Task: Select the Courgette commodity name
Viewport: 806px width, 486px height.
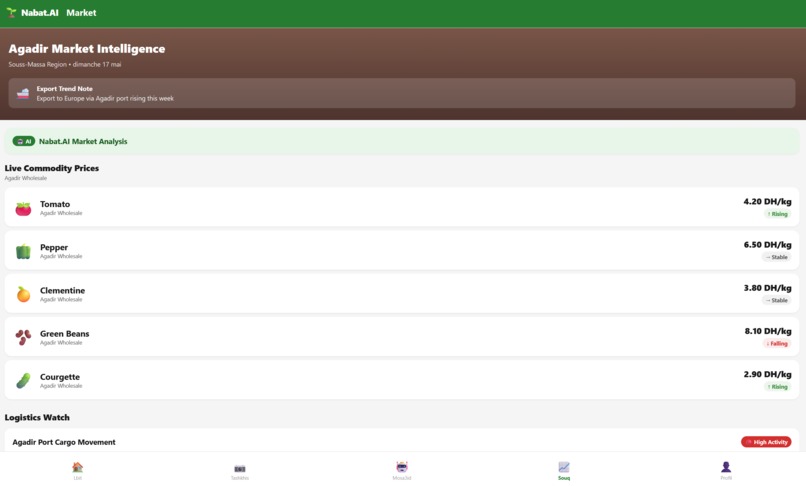Action: tap(60, 377)
